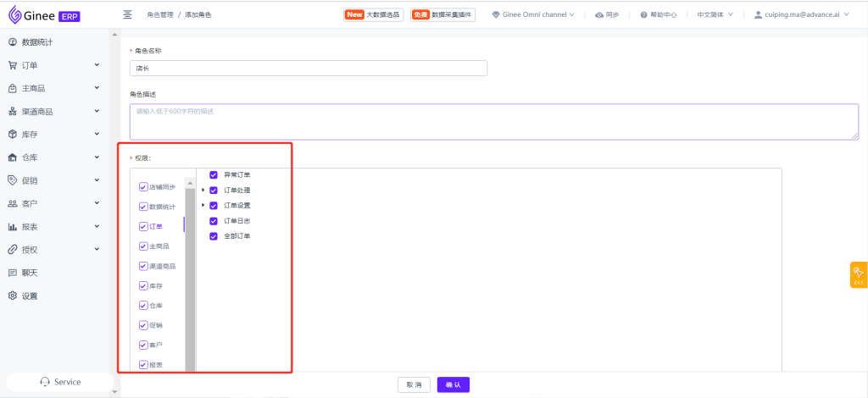Click the 促销 tag icon in sidebar
Image resolution: width=868 pixels, height=398 pixels.
(x=13, y=180)
